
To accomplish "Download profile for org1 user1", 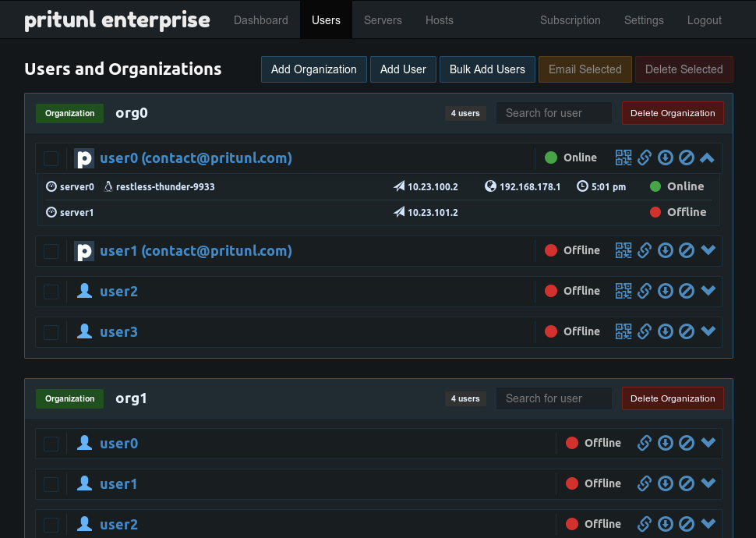I will [x=666, y=483].
